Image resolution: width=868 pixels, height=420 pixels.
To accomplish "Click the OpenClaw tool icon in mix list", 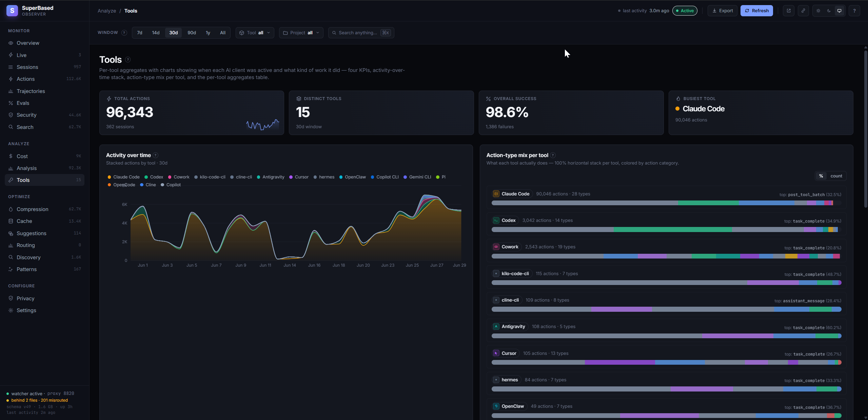I will (496, 406).
